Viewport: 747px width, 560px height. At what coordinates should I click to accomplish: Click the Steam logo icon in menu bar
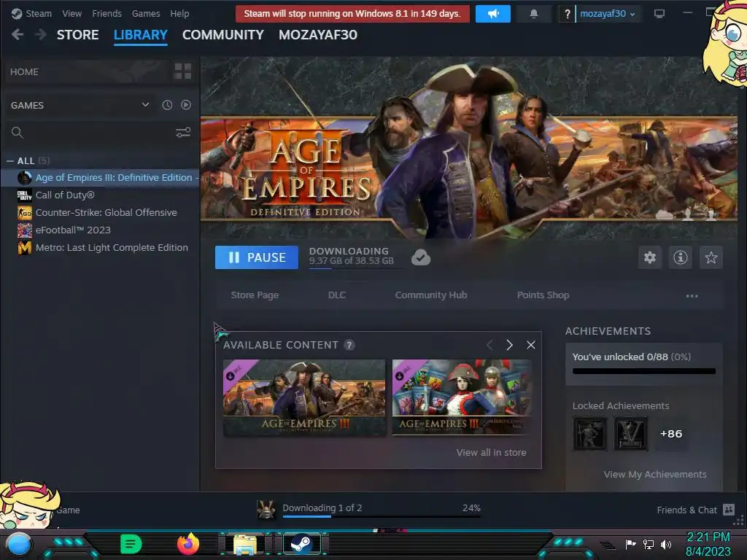click(x=17, y=13)
